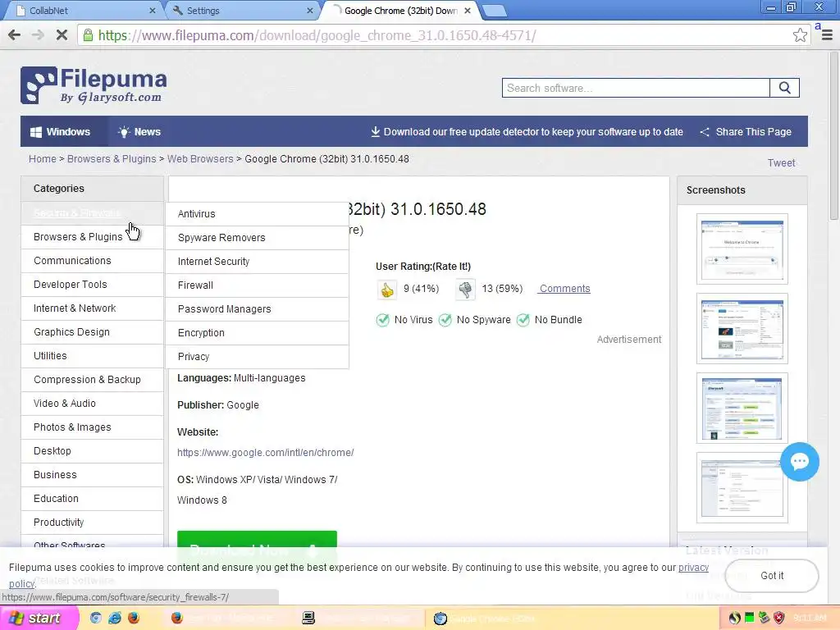This screenshot has height=630, width=840.
Task: Open Encryption submenu entry
Action: pyautogui.click(x=257, y=333)
